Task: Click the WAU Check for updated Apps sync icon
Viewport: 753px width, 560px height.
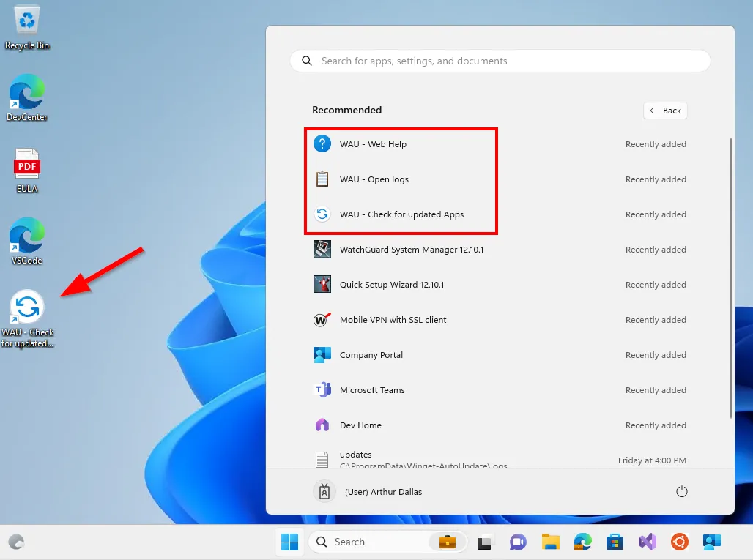Action: tap(322, 214)
